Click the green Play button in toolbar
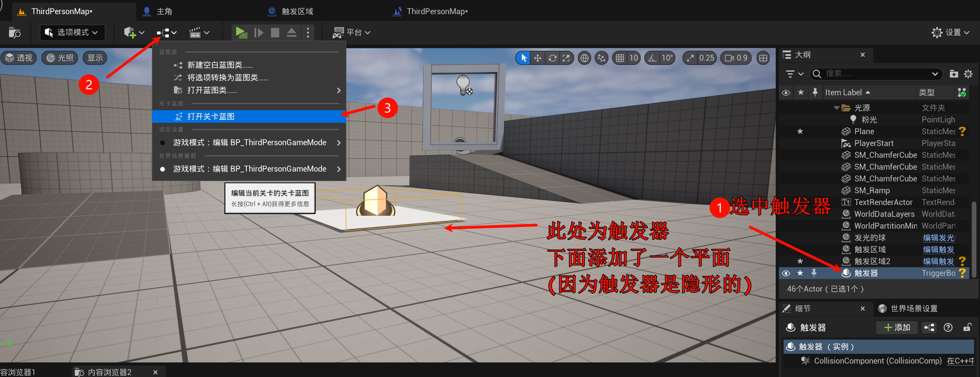This screenshot has height=377, width=980. [x=241, y=32]
